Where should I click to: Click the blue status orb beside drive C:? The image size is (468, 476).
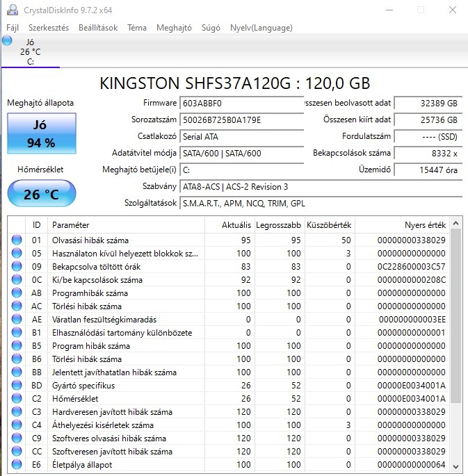[x=7, y=40]
